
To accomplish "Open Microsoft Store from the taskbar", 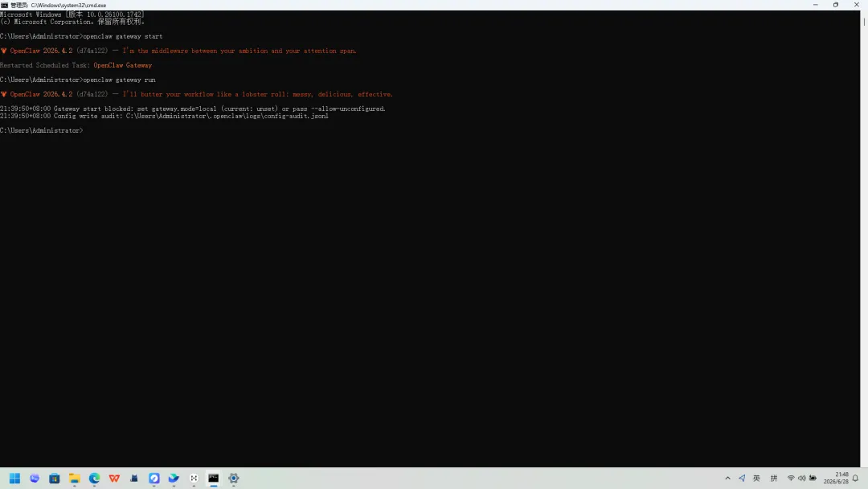I will tap(55, 478).
